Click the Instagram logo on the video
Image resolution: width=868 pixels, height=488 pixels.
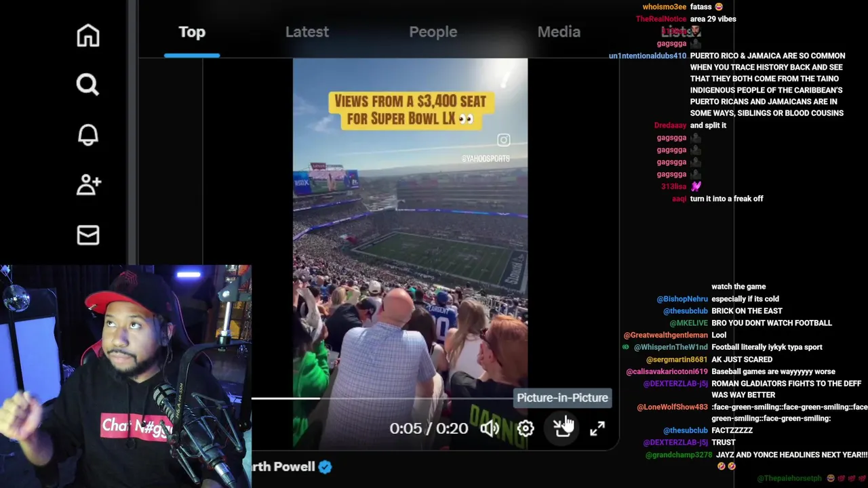503,140
